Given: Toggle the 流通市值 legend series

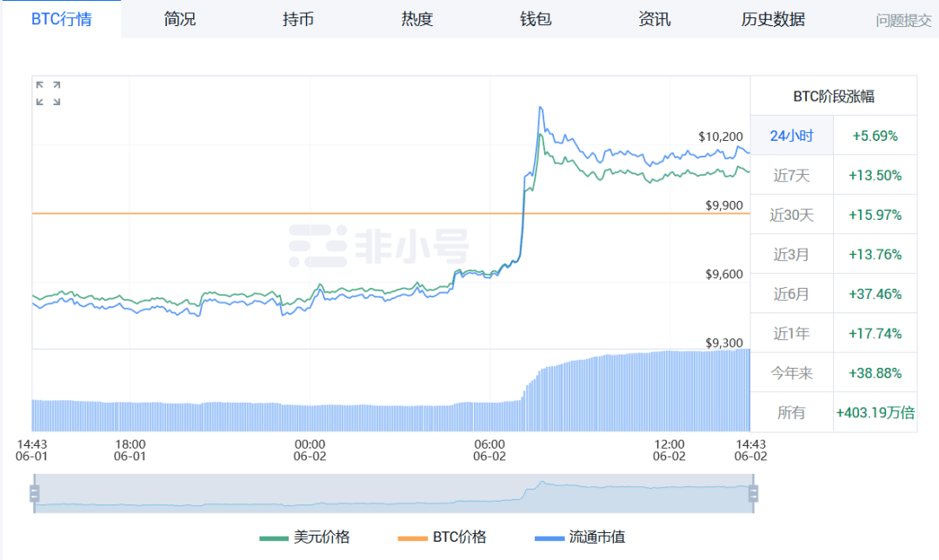Looking at the screenshot, I should 580,537.
